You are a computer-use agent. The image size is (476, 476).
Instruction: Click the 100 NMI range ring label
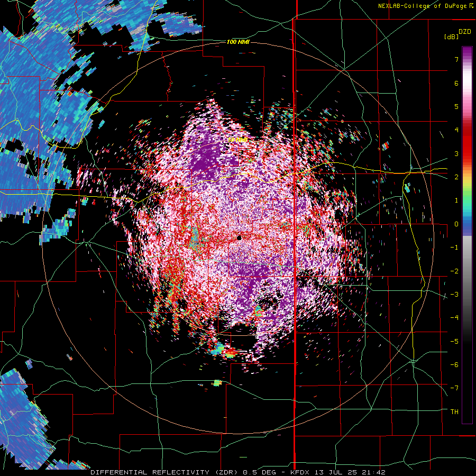[238, 42]
